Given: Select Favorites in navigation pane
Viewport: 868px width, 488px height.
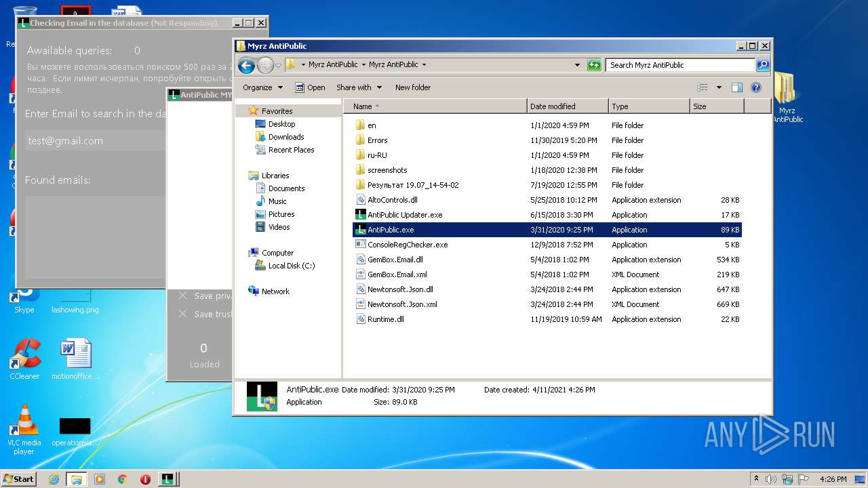Looking at the screenshot, I should tap(277, 111).
